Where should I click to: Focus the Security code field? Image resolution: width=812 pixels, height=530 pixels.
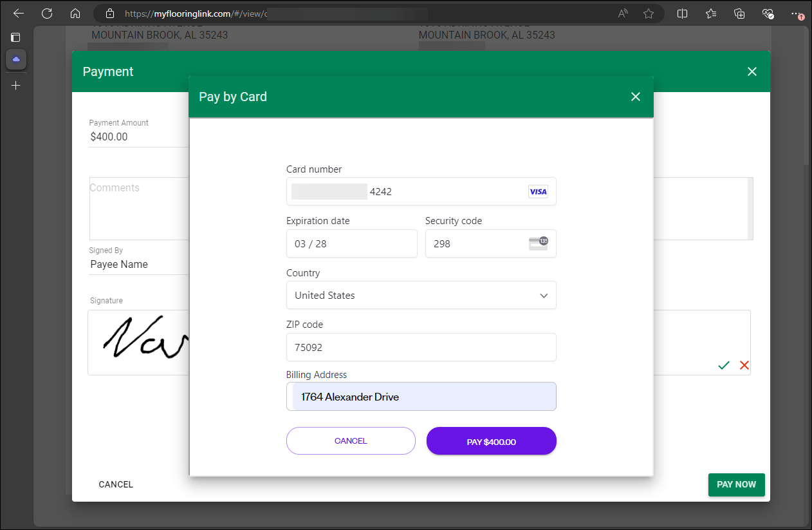(476, 244)
